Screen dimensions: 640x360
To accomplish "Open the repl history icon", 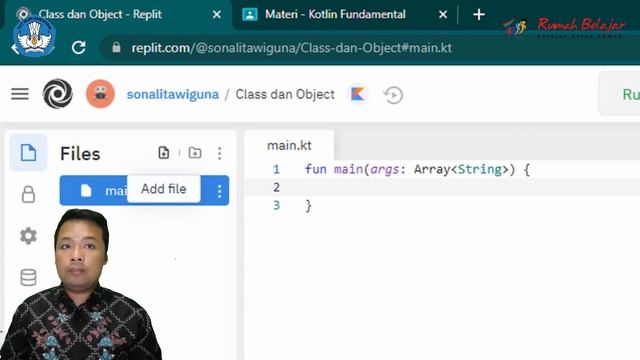I will point(393,95).
